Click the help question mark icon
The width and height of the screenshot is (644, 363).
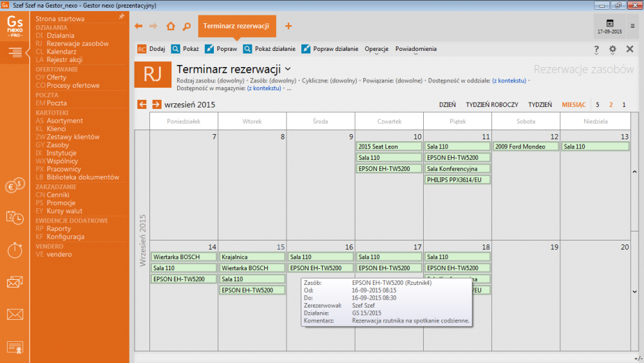point(596,49)
